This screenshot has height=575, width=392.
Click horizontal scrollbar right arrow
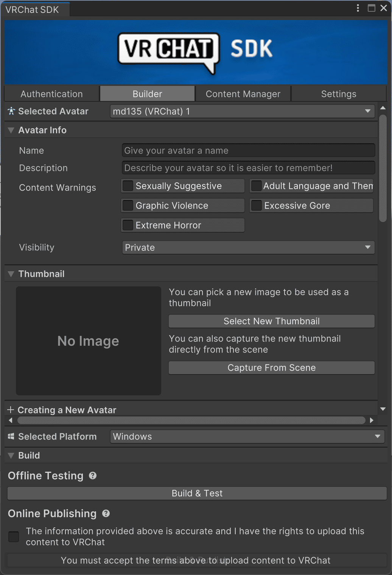tap(372, 420)
